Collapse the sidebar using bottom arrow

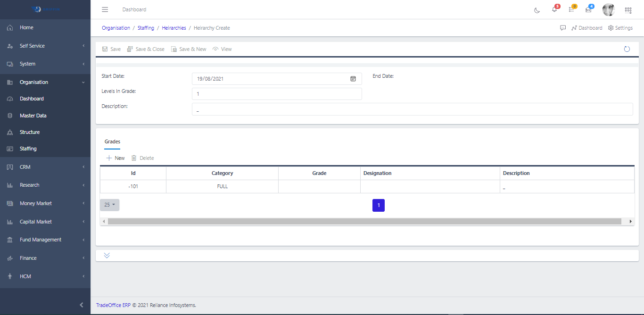tap(82, 305)
